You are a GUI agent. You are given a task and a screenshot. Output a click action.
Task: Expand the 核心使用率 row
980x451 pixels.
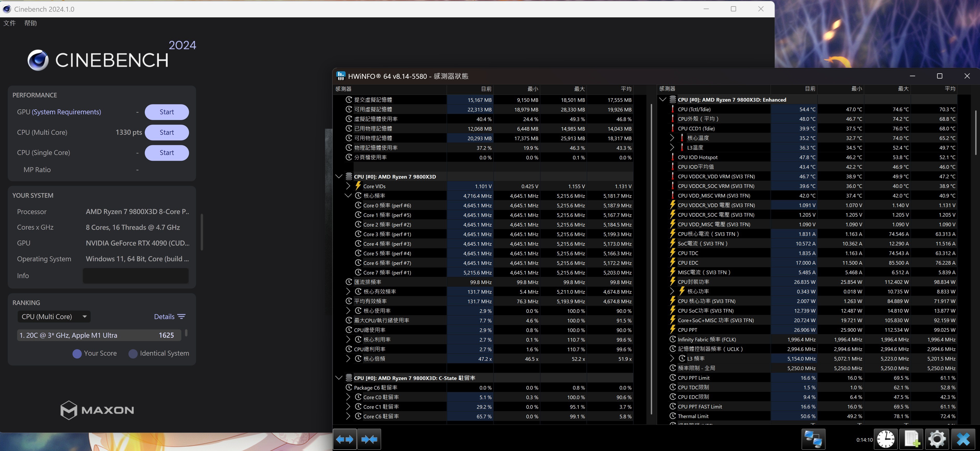[x=348, y=311]
